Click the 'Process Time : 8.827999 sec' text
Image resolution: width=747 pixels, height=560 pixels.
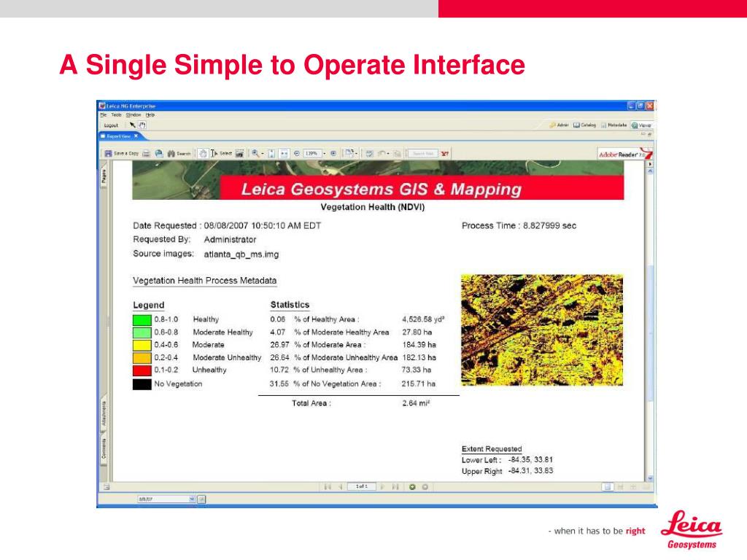tap(519, 226)
